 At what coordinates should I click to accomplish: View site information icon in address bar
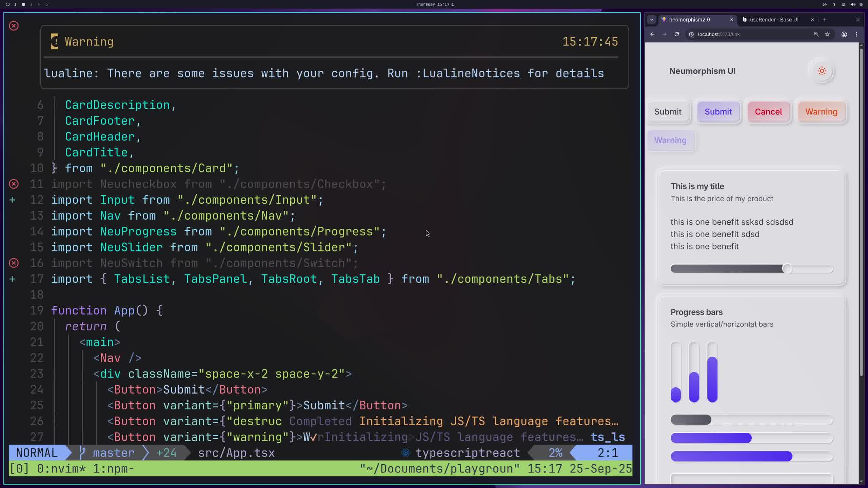[691, 34]
